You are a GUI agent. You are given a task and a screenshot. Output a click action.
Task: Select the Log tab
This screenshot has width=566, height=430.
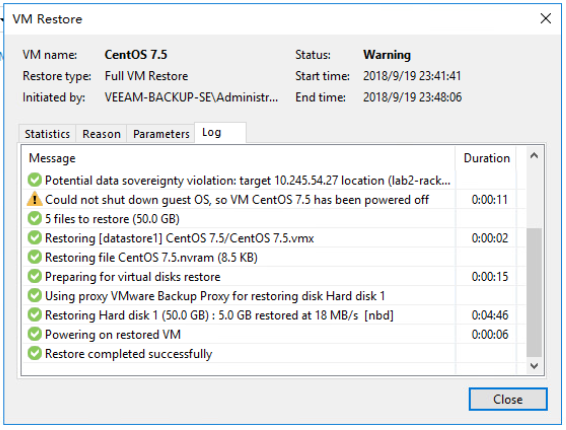(x=221, y=133)
